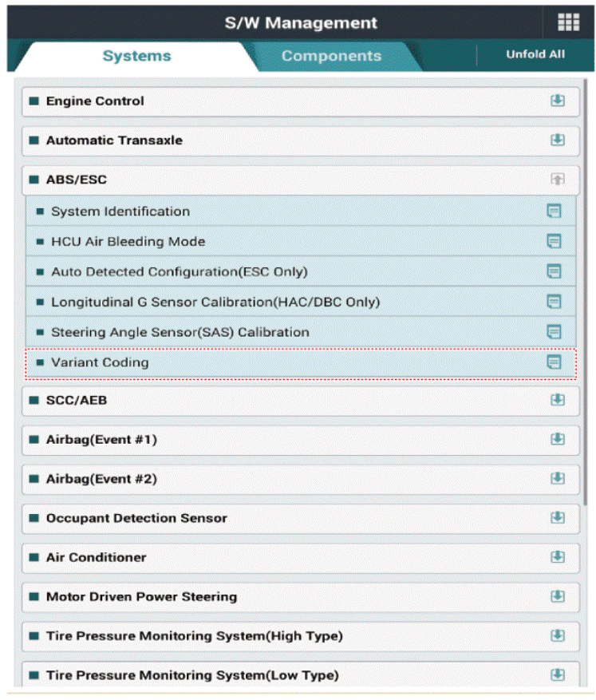596x700 pixels.
Task: Select the Variant Coding item
Action: tap(101, 362)
